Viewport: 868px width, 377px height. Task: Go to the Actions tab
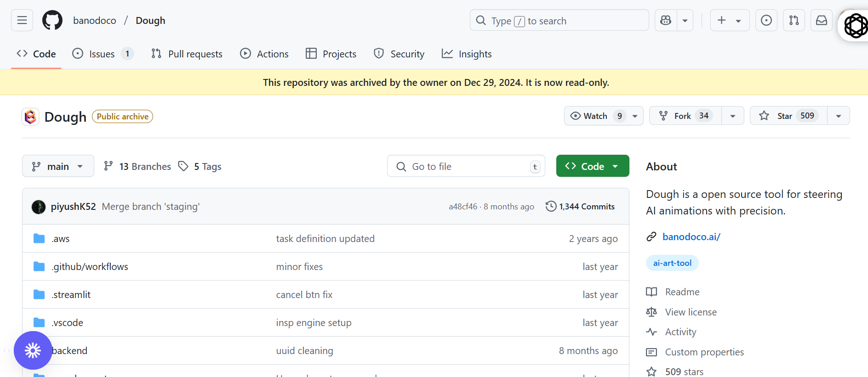pos(264,54)
